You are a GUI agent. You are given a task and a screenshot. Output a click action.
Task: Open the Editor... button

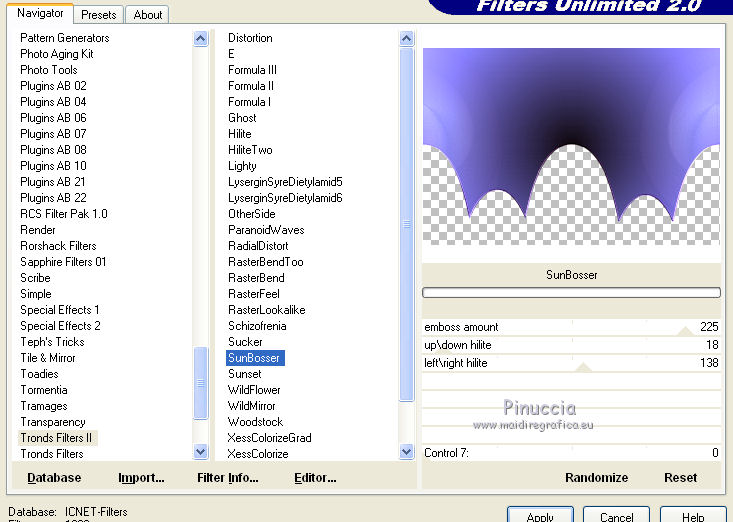[x=315, y=478]
